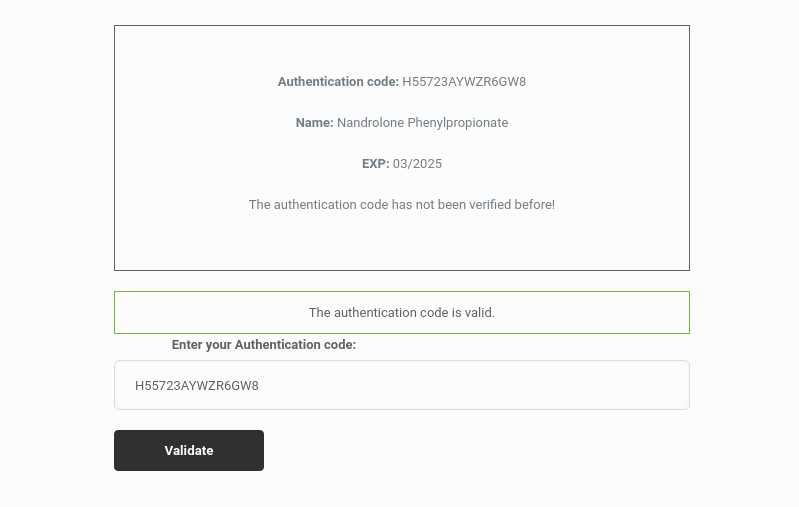
Task: Click the 03/2025 expiry date value
Action: (417, 164)
